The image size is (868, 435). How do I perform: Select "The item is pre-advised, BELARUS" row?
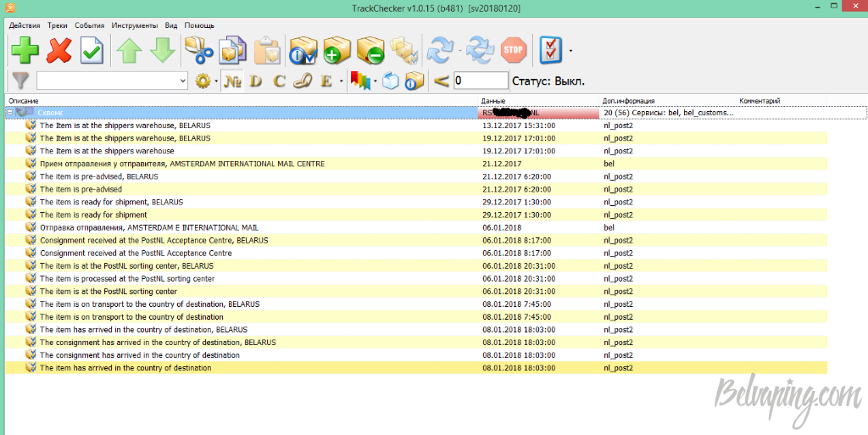tap(416, 176)
